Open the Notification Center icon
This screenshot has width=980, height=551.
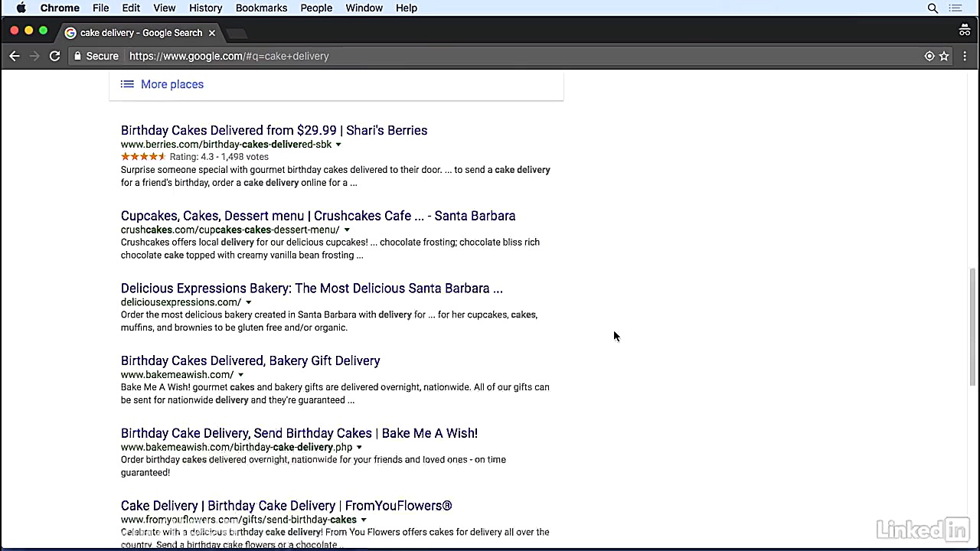click(955, 8)
